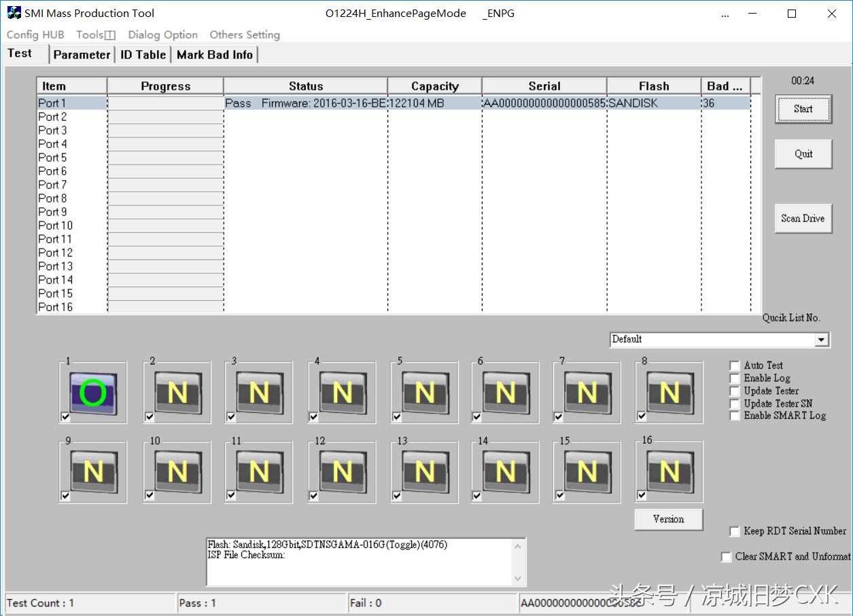Screen dimensions: 853x616
Task: Switch to the ID Table tab
Action: pyautogui.click(x=143, y=55)
